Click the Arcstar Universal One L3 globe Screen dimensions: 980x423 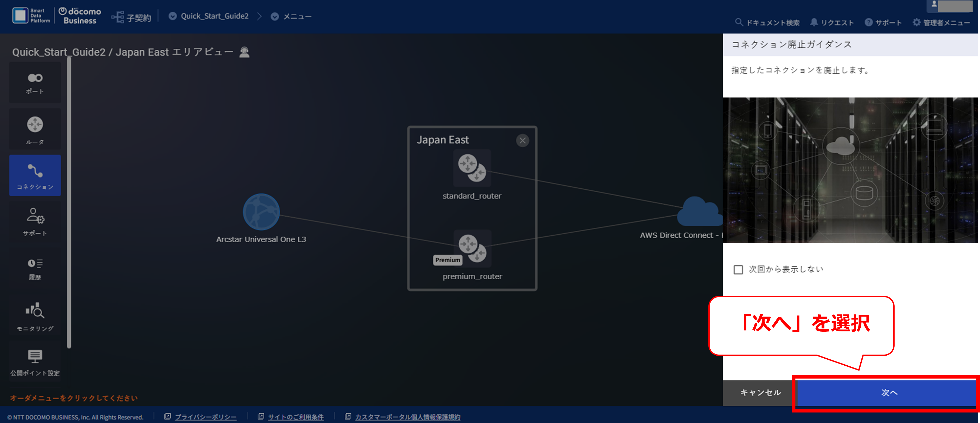[x=261, y=212]
